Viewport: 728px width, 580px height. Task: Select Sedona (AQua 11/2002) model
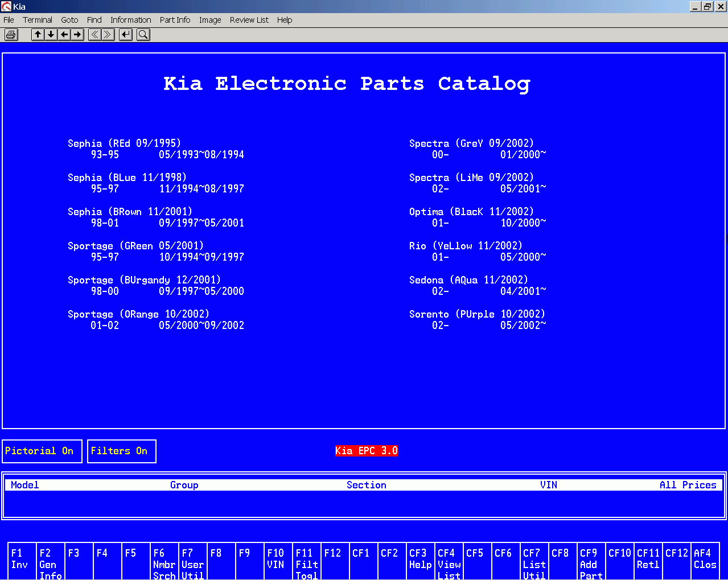[468, 280]
